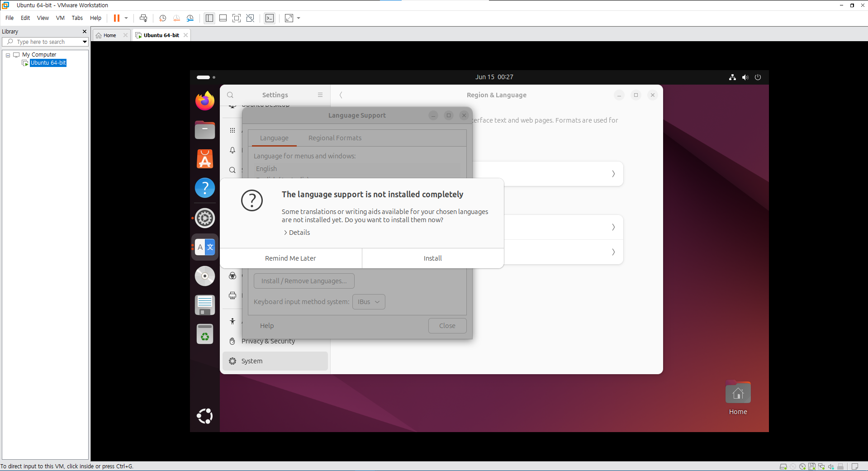Toggle the console view icon
The width and height of the screenshot is (868, 471).
[270, 18]
